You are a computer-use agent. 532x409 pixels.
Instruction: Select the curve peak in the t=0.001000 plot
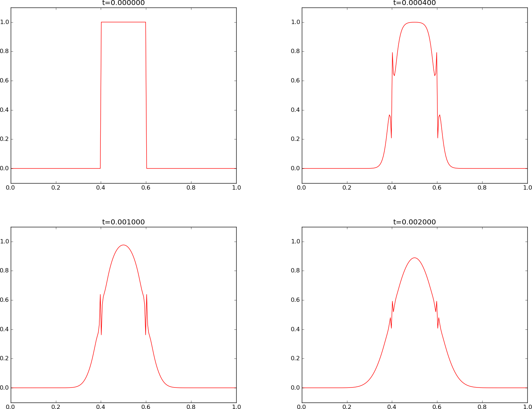click(x=123, y=245)
